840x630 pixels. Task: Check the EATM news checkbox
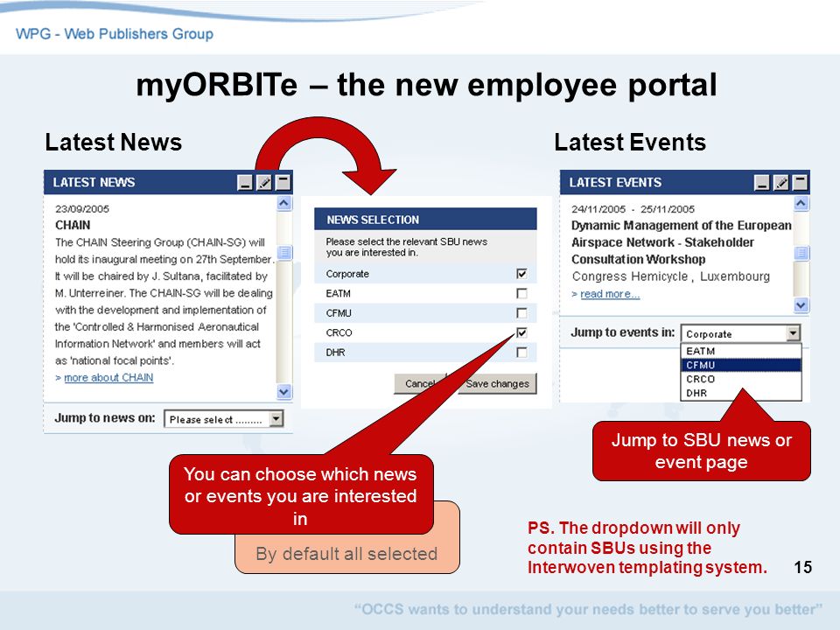521,294
